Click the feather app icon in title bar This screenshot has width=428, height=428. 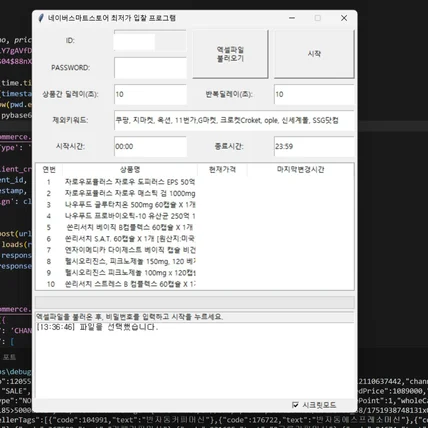[41, 18]
